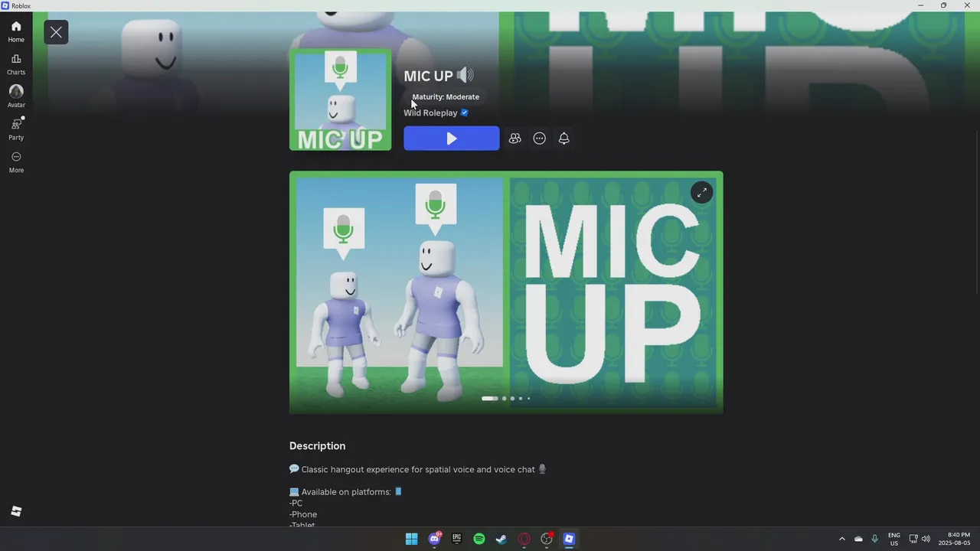Start MIC UP with the blue play button
980x551 pixels.
(452, 139)
